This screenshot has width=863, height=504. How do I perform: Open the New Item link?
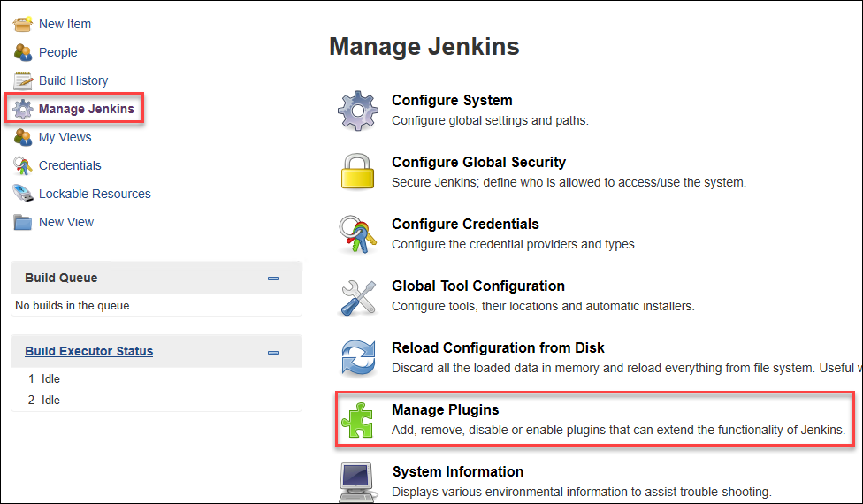pyautogui.click(x=65, y=24)
